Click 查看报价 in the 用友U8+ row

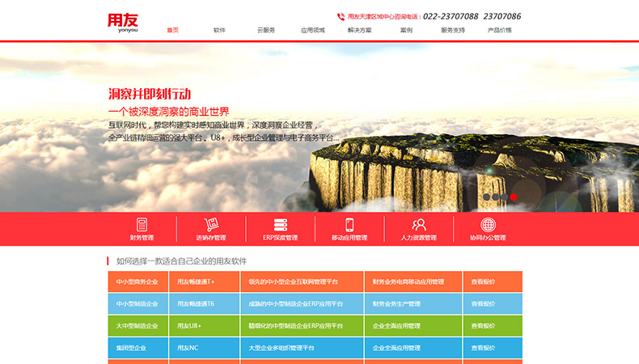483,325
